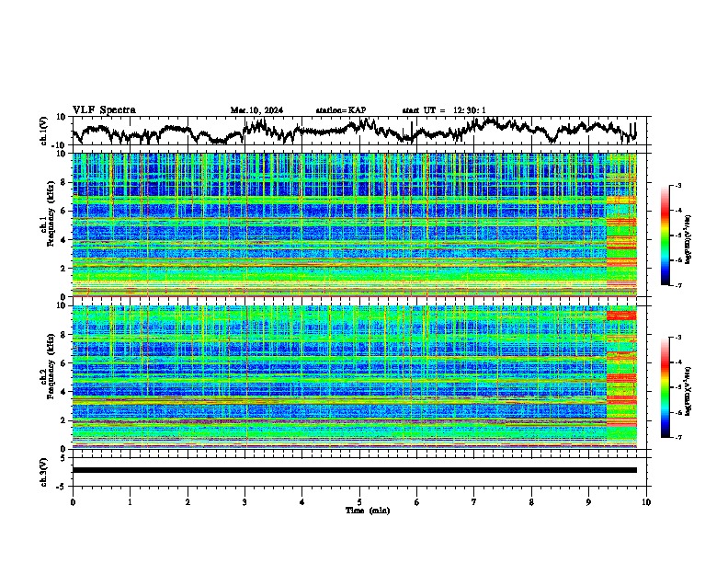Click the ch.1 voltage waveform trace
The width and height of the screenshot is (728, 563).
click(x=354, y=131)
